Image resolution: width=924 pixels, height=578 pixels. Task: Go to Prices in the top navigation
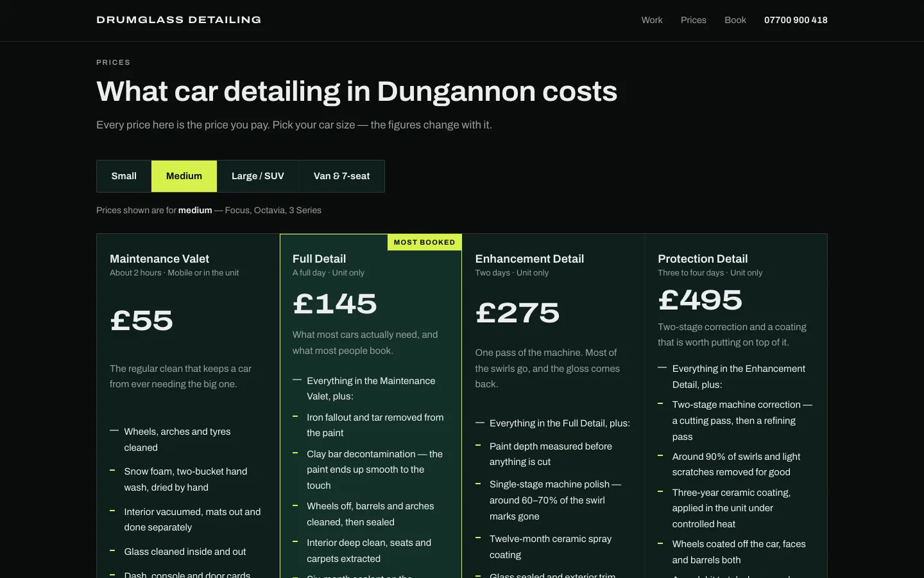click(694, 20)
